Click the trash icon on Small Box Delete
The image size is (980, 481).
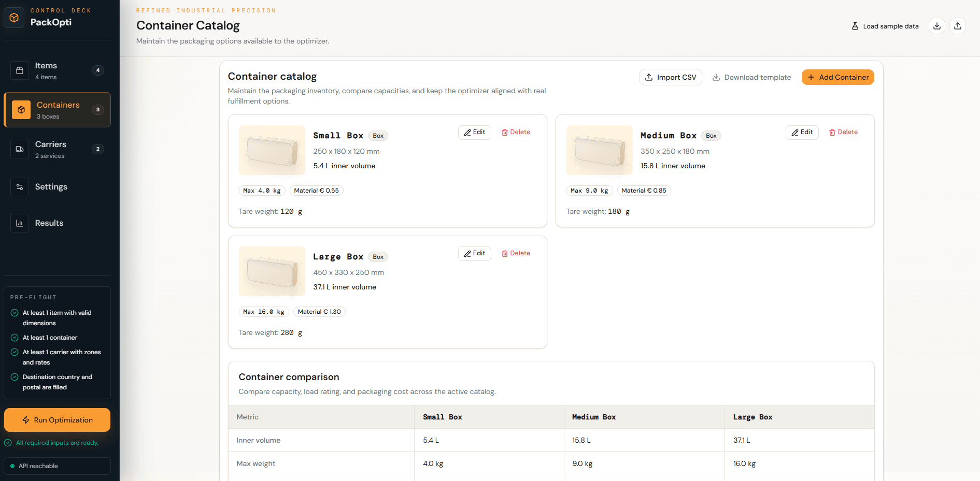click(505, 133)
